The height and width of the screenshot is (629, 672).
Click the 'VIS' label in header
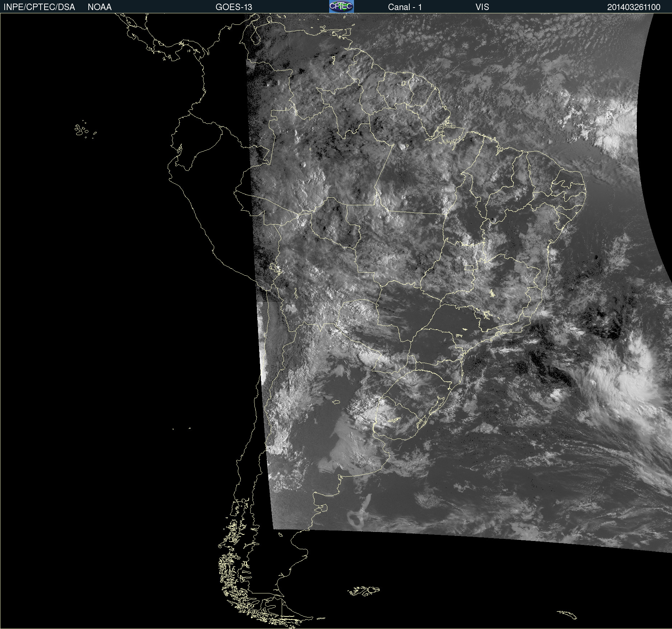(x=482, y=7)
